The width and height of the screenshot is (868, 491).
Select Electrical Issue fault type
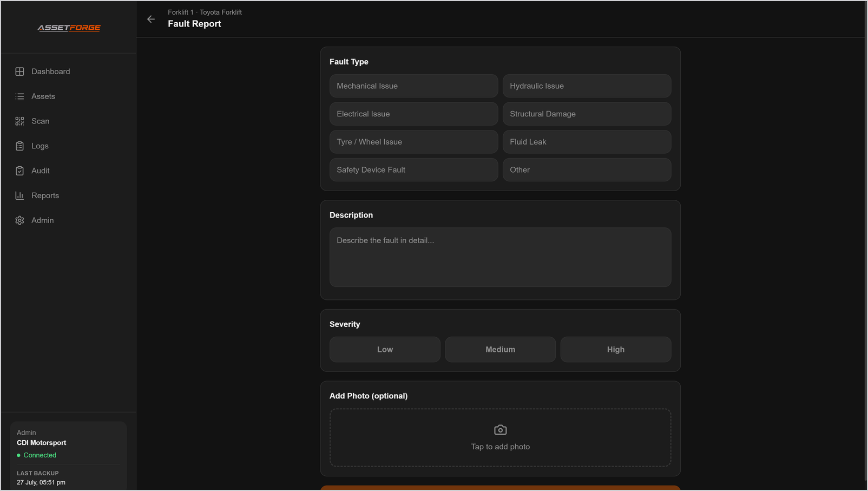click(x=414, y=114)
